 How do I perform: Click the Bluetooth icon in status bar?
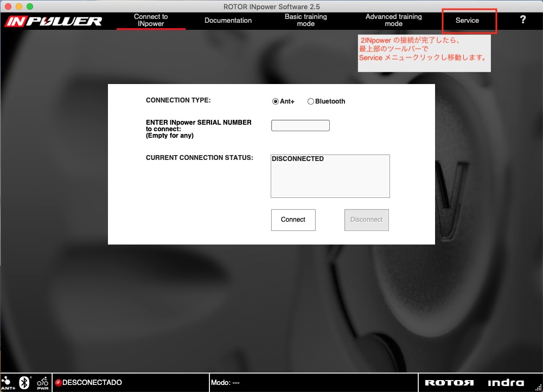click(24, 382)
